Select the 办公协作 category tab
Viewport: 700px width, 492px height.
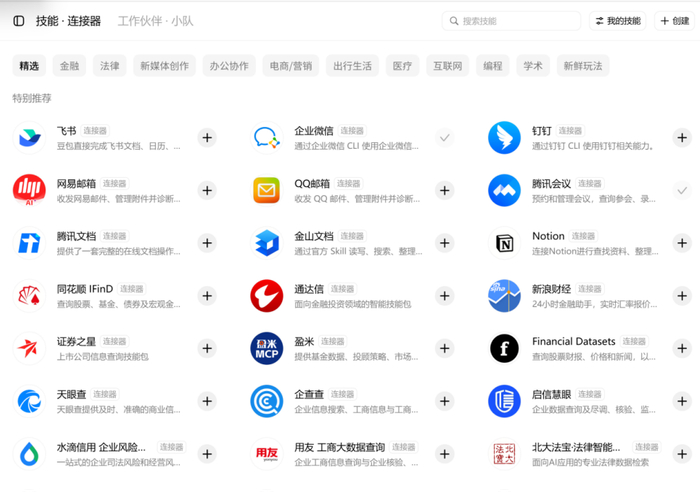pos(229,66)
